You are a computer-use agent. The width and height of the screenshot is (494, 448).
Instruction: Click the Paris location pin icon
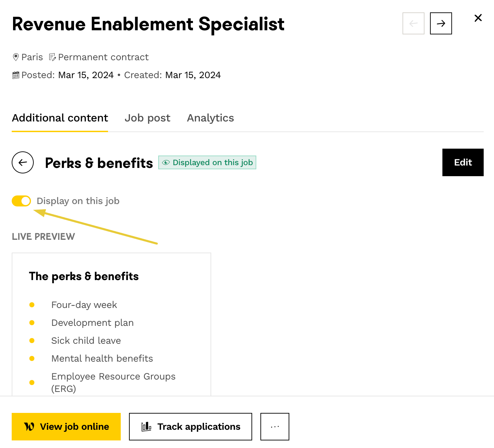click(16, 57)
